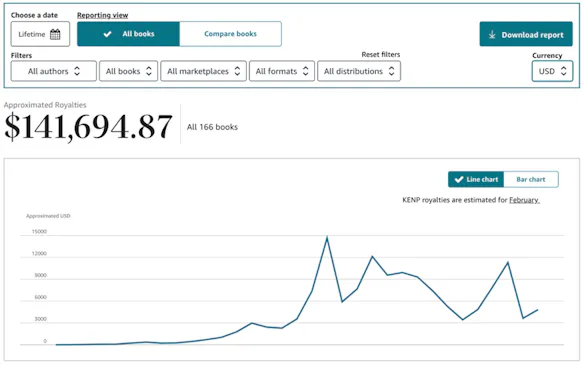The height and width of the screenshot is (366, 584).
Task: Switch to Bar chart view
Action: pyautogui.click(x=531, y=179)
